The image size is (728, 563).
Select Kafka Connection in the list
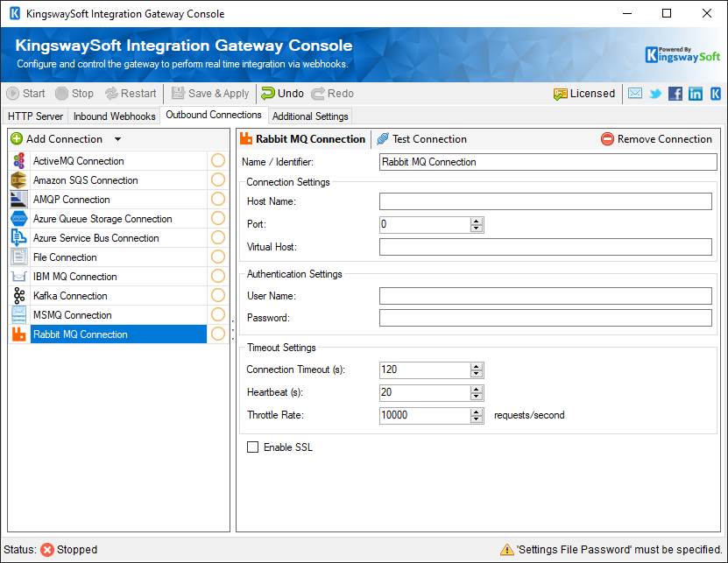(118, 296)
